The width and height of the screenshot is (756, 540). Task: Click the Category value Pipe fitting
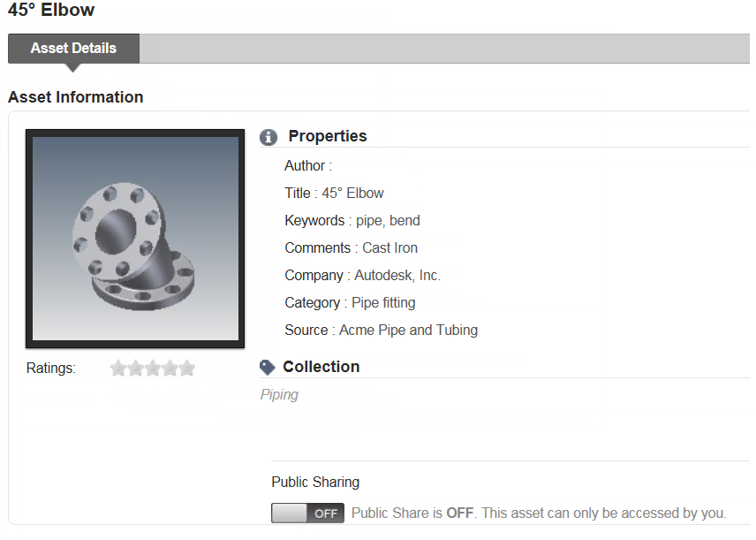click(383, 303)
